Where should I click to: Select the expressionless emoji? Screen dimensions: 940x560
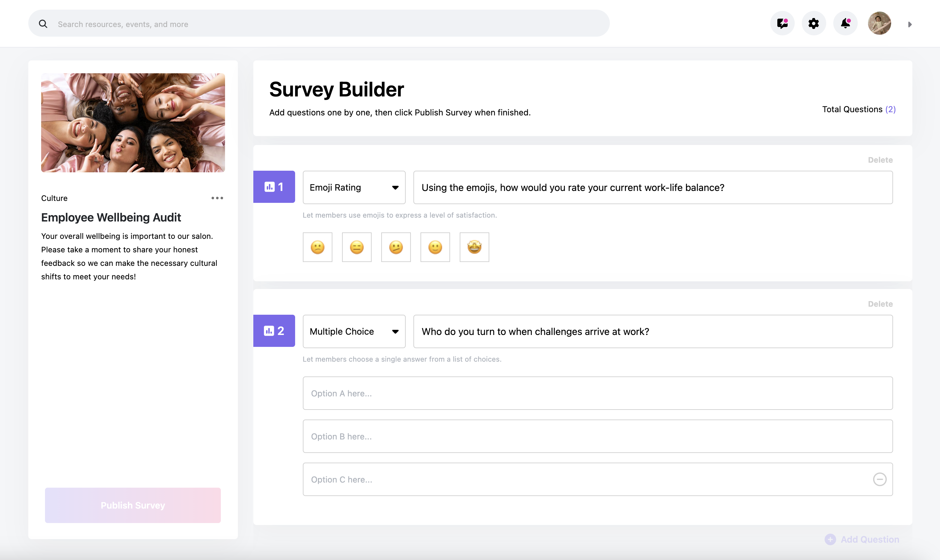pos(357,247)
